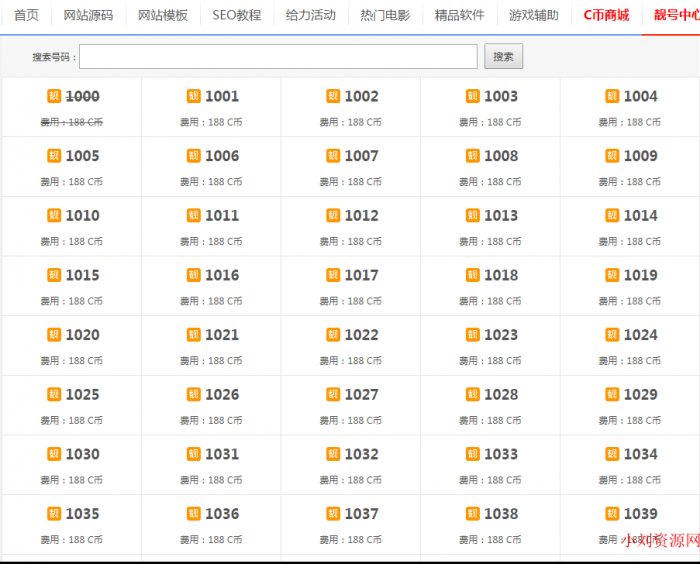The width and height of the screenshot is (700, 564).
Task: Click the orange badge icon beside 1026
Action: [x=194, y=394]
